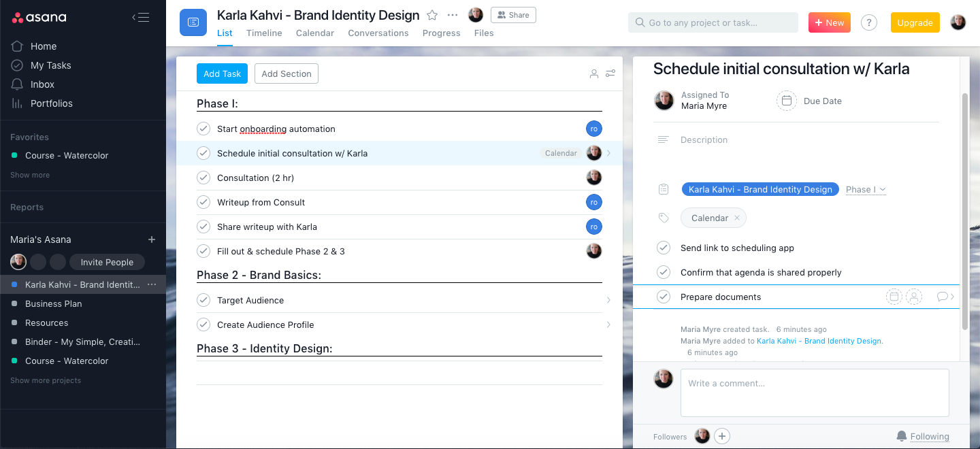The image size is (980, 449).
Task: Focus the Write a comment field
Action: point(814,392)
